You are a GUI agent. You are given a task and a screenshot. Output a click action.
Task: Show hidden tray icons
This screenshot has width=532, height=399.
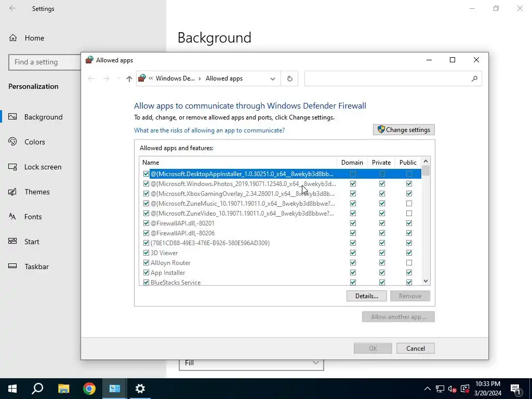[428, 389]
